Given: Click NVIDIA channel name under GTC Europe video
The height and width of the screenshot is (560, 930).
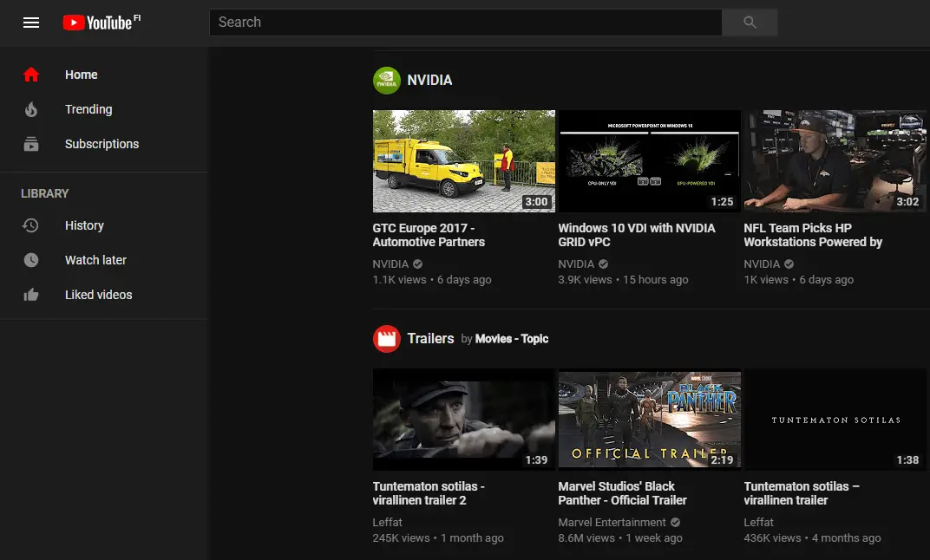Looking at the screenshot, I should pos(390,264).
